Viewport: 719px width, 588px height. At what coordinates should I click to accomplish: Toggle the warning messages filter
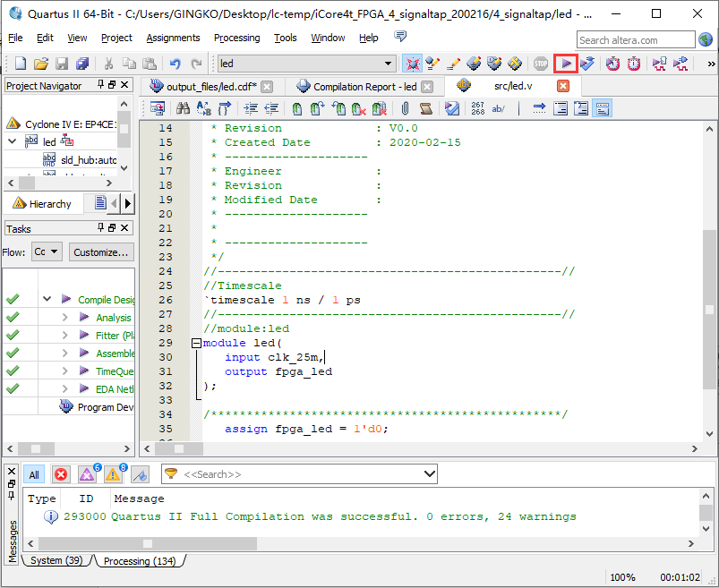pyautogui.click(x=114, y=474)
